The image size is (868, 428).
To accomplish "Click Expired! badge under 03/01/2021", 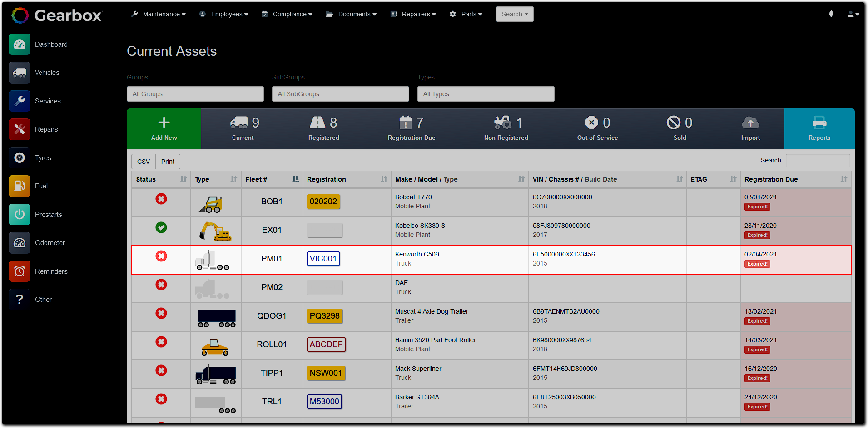I will coord(757,207).
